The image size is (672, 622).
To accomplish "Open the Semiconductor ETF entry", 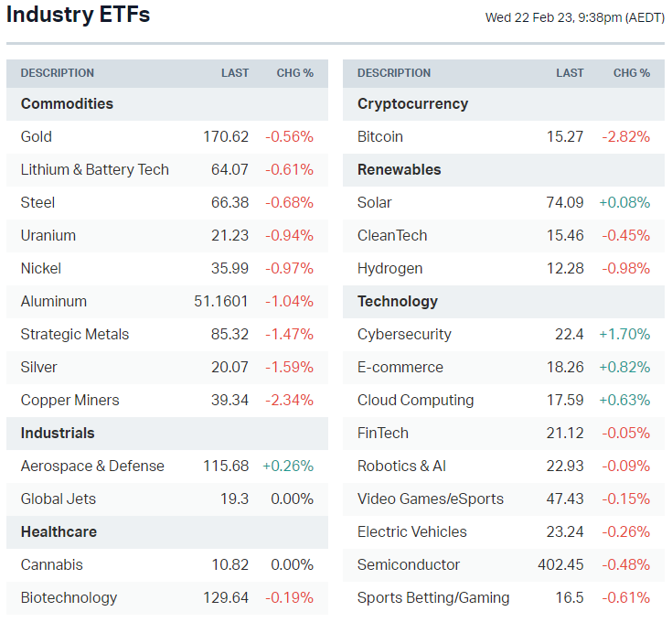I will tap(409, 564).
